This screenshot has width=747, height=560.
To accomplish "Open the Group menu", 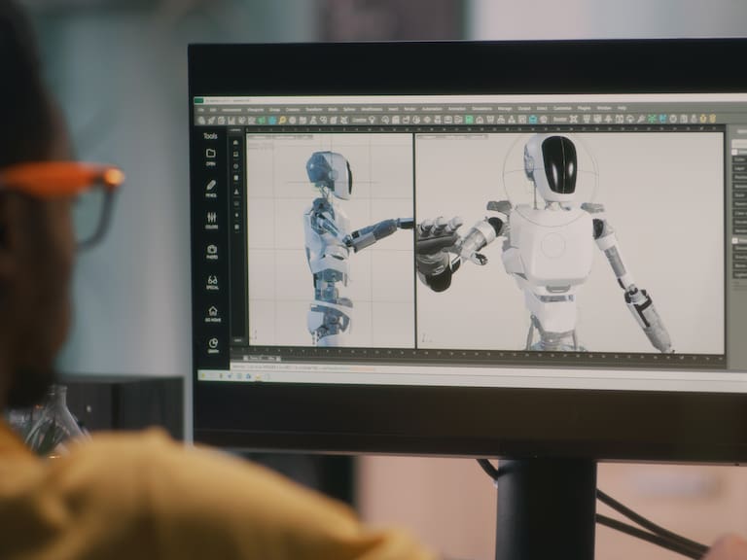I will click(274, 110).
